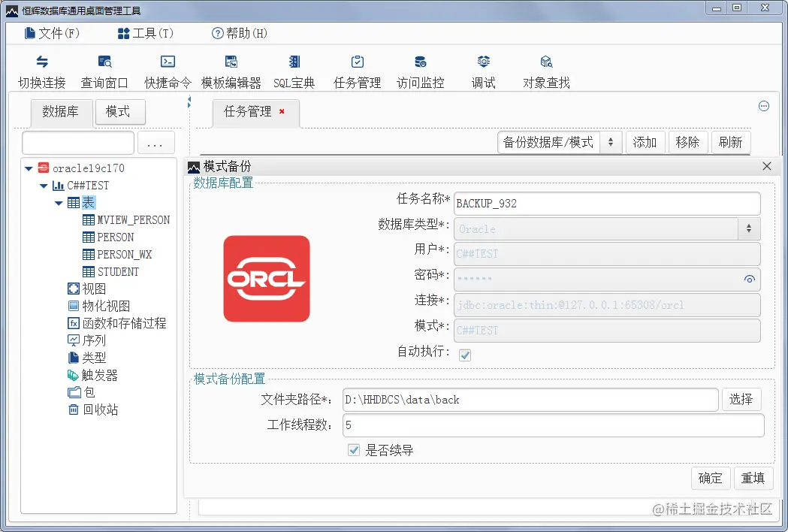Image resolution: width=788 pixels, height=532 pixels.
Task: Select the 函数和存储过程 node
Action: pyautogui.click(x=116, y=323)
